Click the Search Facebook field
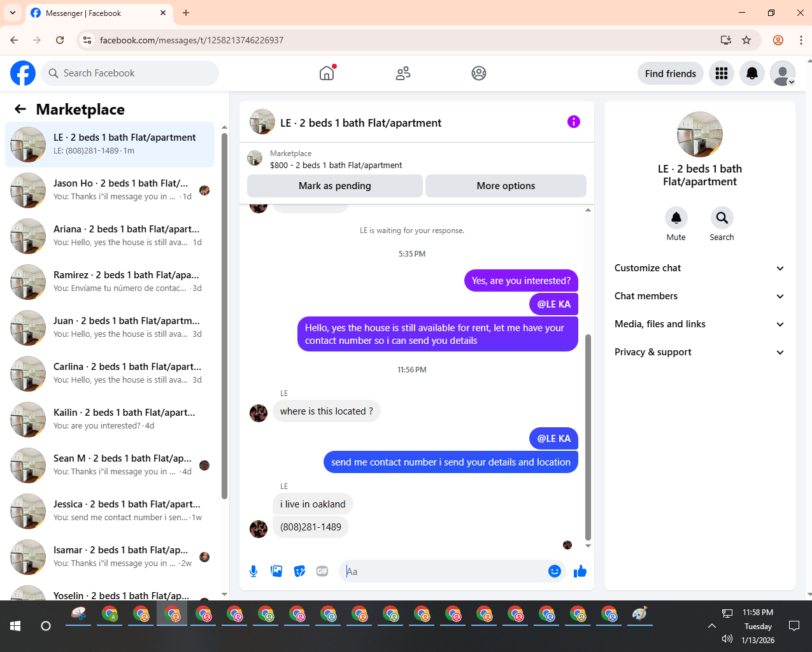Screen dimensions: 812x652 tap(130, 73)
